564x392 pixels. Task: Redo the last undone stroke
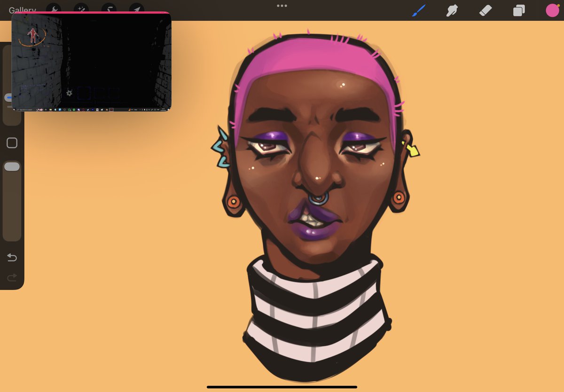pos(12,277)
